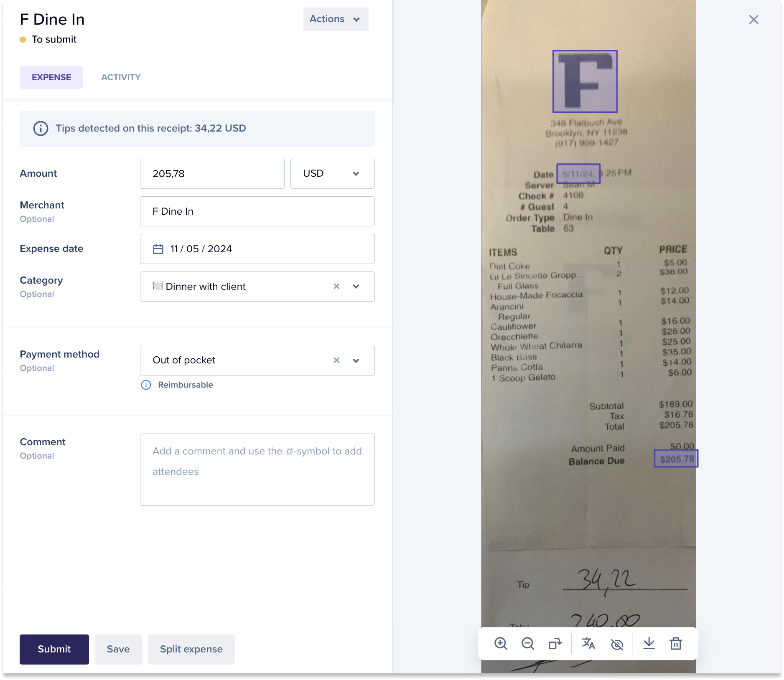Expand the Payment method dropdown

pos(356,360)
